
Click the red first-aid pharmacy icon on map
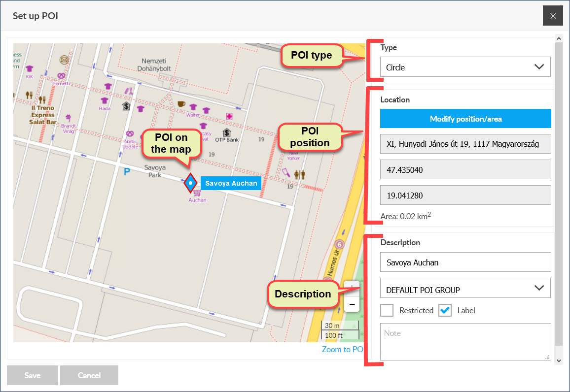click(x=229, y=117)
